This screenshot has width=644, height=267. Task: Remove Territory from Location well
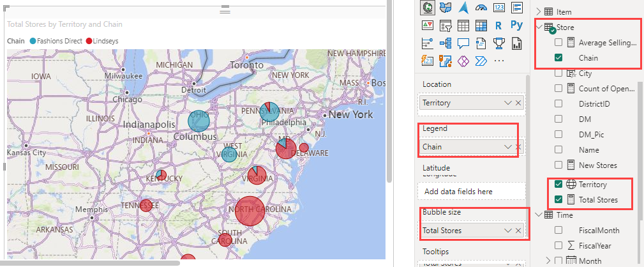tap(518, 102)
